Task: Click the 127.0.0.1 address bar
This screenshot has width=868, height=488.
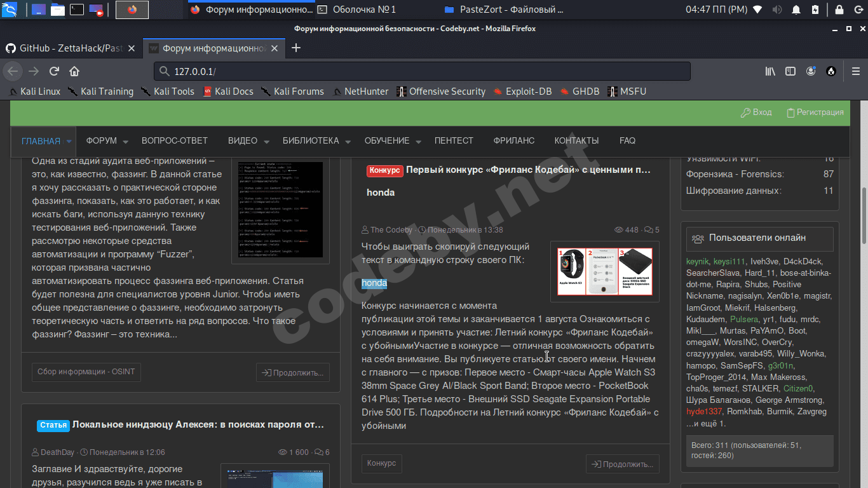Action: click(x=422, y=71)
